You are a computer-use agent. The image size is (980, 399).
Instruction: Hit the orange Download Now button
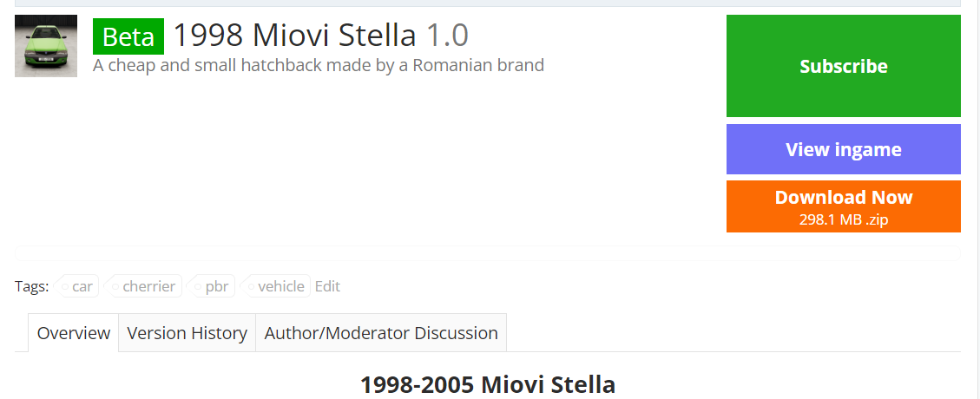(843, 206)
